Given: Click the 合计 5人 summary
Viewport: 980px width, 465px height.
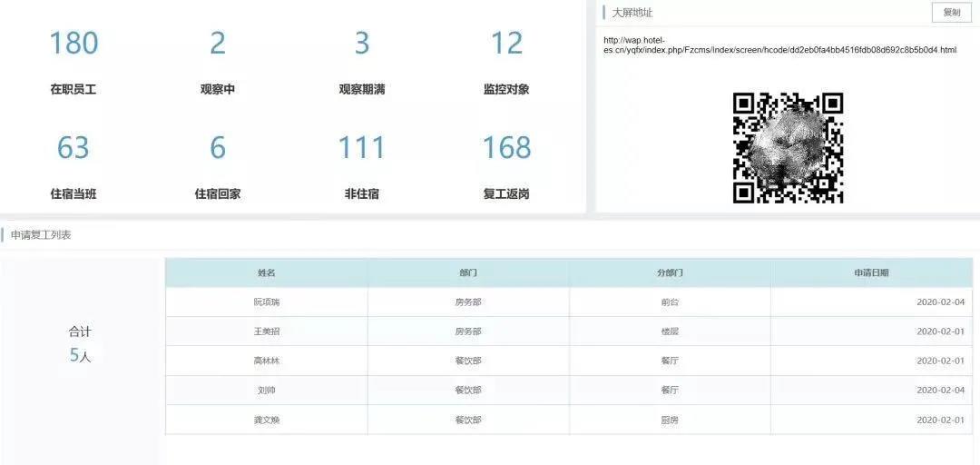Looking at the screenshot, I should pyautogui.click(x=81, y=344).
